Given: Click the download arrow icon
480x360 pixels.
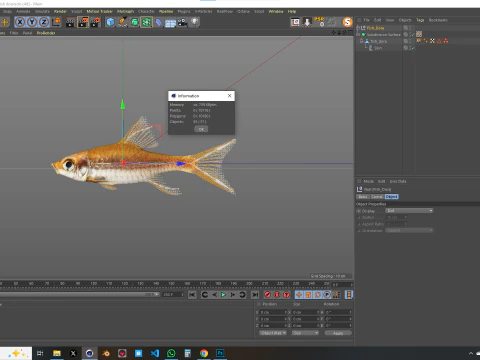Looking at the screenshot, I should tap(307, 22).
